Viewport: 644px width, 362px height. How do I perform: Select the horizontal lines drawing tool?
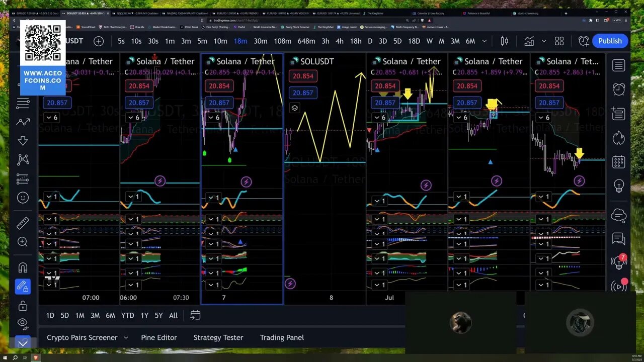pyautogui.click(x=23, y=104)
